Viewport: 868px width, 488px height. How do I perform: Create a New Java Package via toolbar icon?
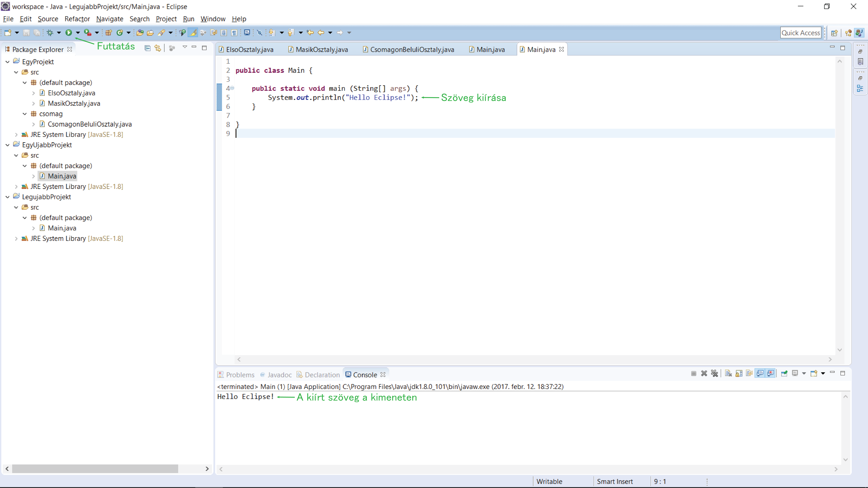(x=108, y=33)
